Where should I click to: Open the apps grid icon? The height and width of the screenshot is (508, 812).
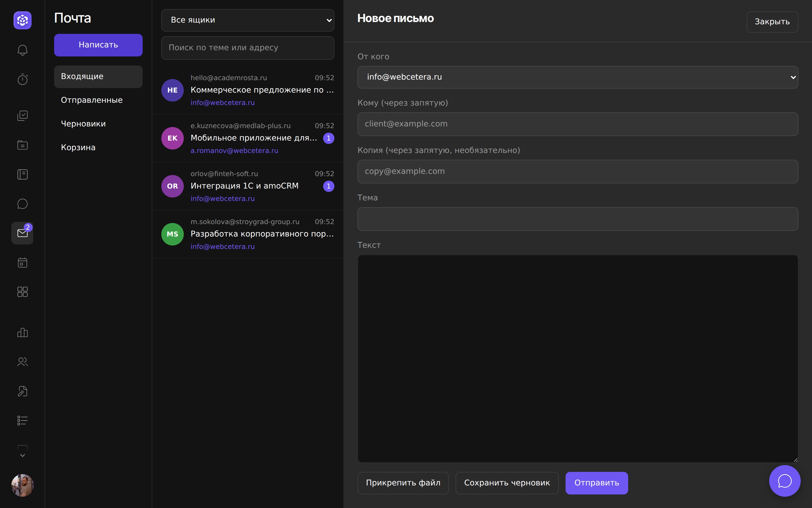(x=23, y=292)
